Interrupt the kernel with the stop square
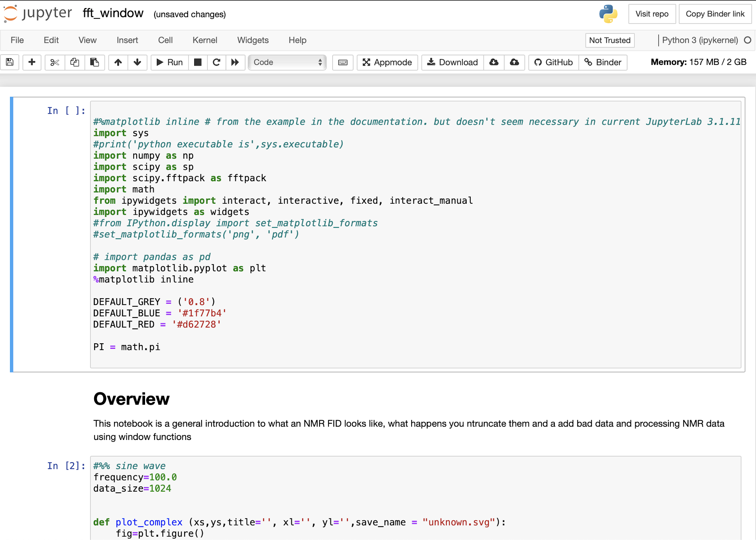Image resolution: width=756 pixels, height=540 pixels. pos(198,62)
